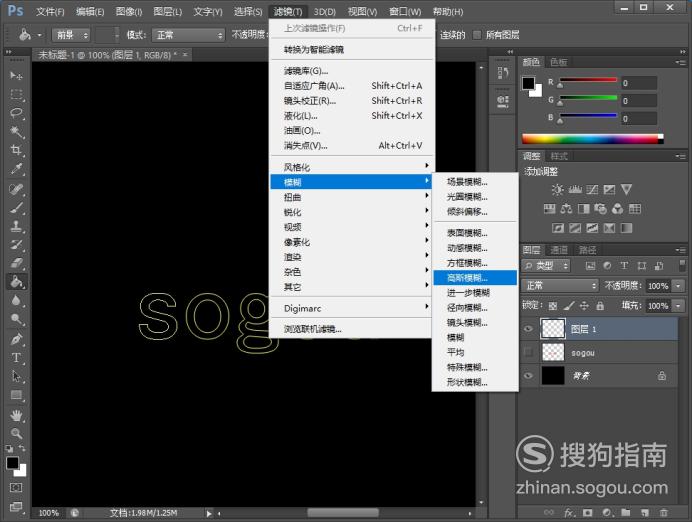Toggle lock transparent pixels
The width and height of the screenshot is (692, 522).
point(553,305)
